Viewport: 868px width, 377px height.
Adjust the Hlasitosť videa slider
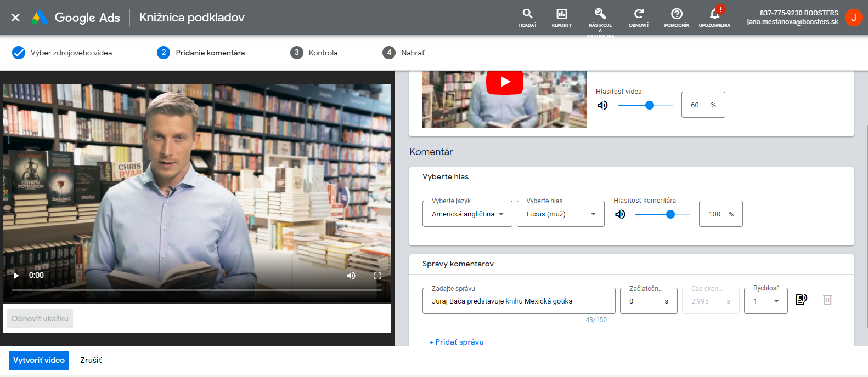point(645,105)
